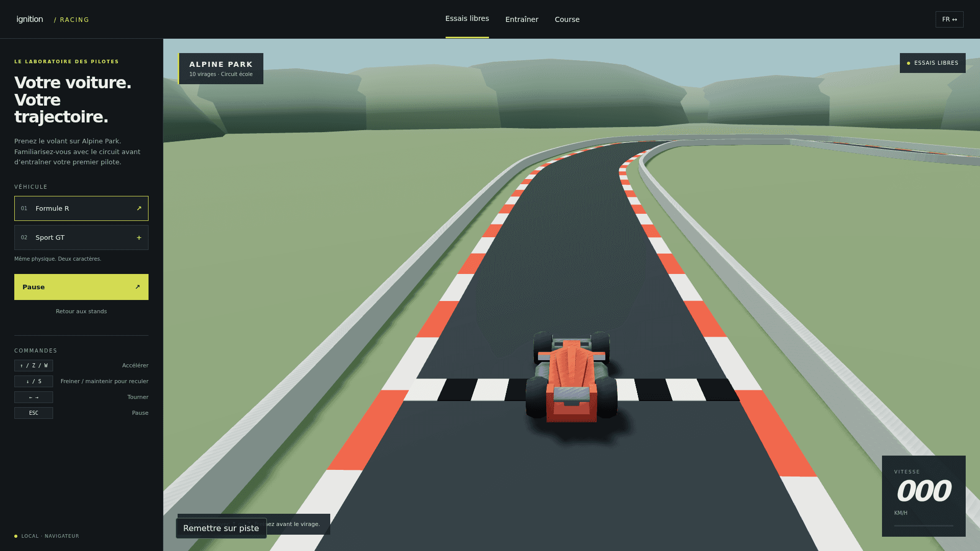
Task: Click Retour aux stands link
Action: pos(81,311)
